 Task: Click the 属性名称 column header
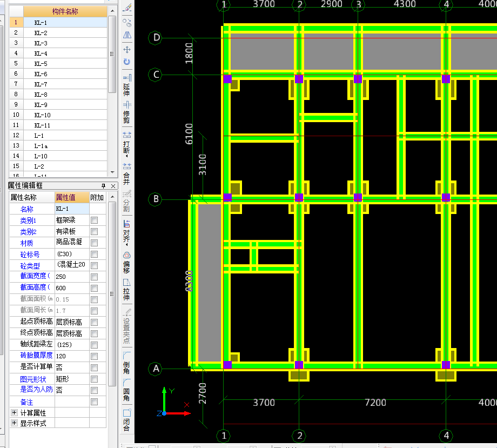pos(32,198)
